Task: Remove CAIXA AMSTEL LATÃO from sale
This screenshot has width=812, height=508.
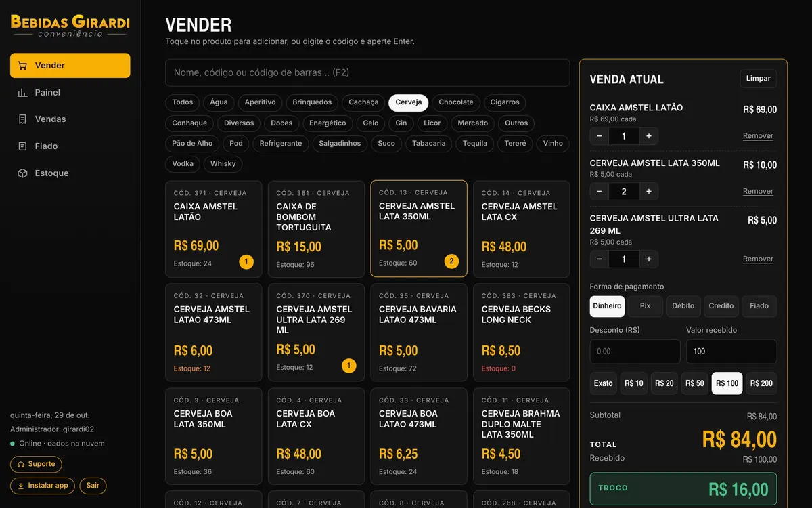Action: [758, 136]
